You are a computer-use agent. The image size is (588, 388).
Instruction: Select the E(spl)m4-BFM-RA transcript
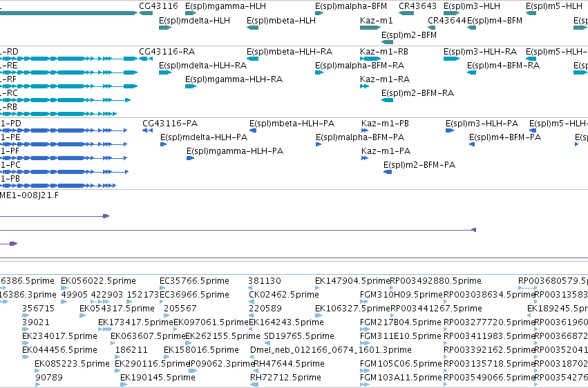[472, 72]
